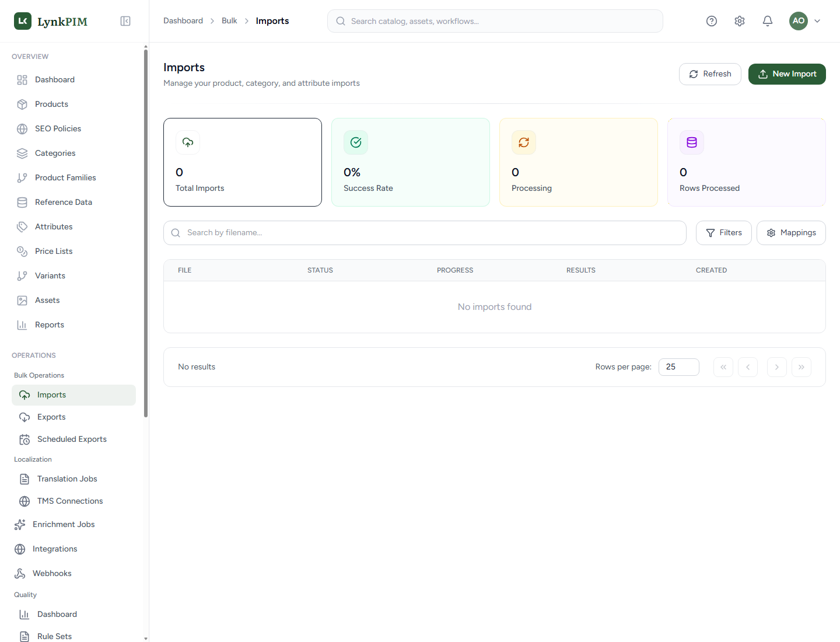This screenshot has width=840, height=642.
Task: Click the Bulk breadcrumb link
Action: 229,21
